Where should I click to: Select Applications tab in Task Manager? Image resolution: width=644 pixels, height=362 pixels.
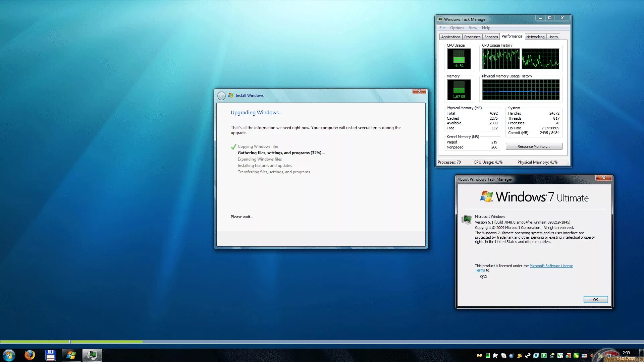(450, 37)
